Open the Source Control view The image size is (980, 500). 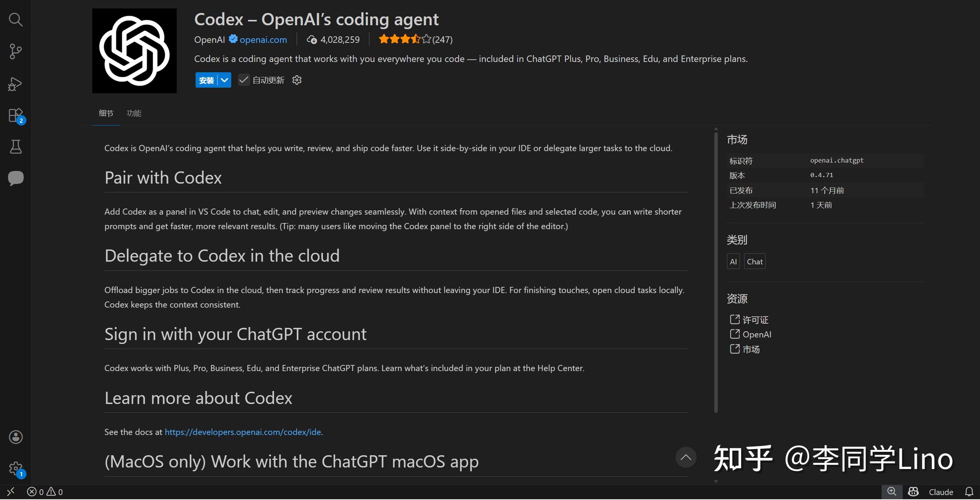15,51
